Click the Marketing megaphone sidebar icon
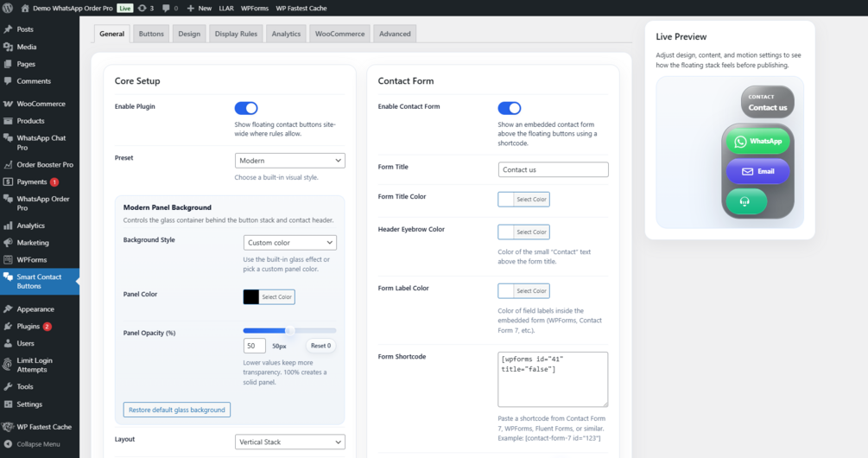The width and height of the screenshot is (868, 458). point(8,243)
